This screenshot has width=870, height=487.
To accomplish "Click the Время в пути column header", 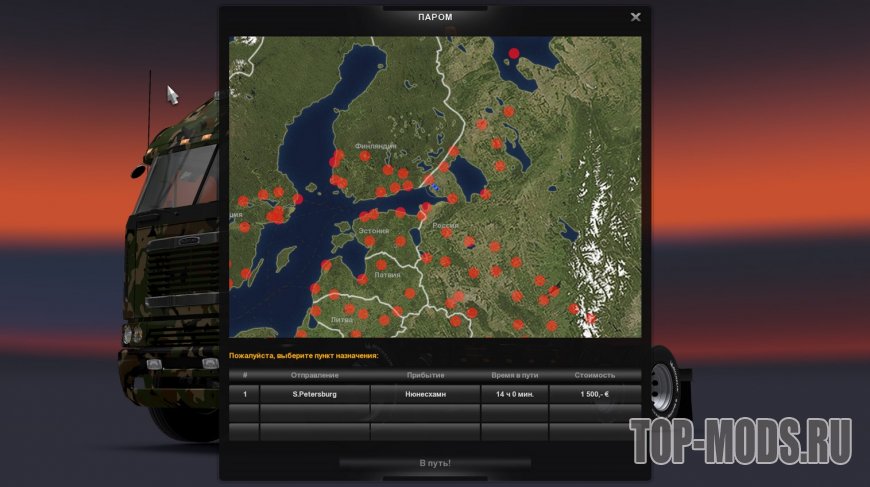I will point(515,376).
